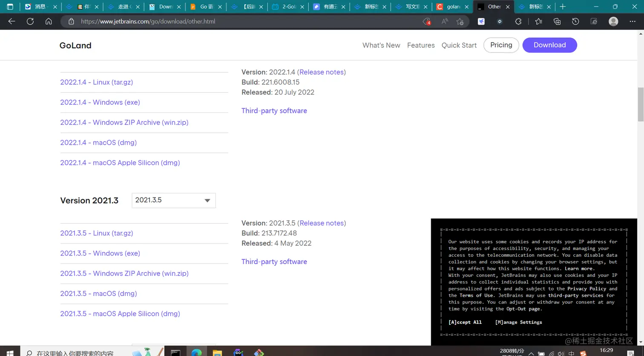
Task: Open Microsoft Edge from the taskbar
Action: 196,352
